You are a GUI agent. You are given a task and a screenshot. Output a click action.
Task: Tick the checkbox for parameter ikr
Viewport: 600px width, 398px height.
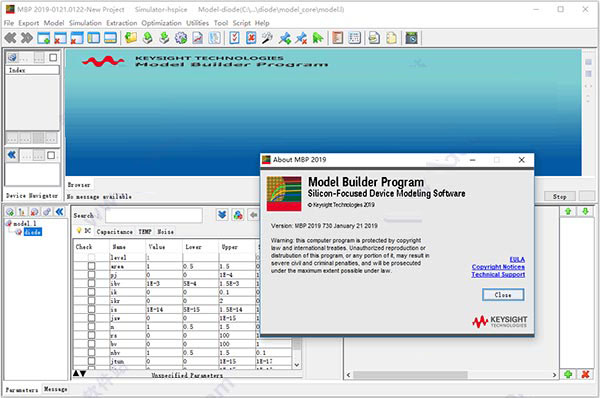point(91,300)
